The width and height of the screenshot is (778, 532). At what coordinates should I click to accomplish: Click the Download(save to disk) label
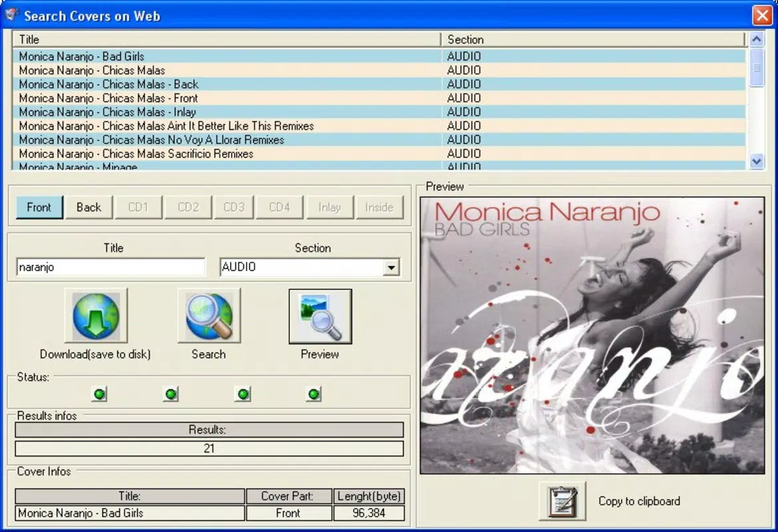[x=95, y=354]
